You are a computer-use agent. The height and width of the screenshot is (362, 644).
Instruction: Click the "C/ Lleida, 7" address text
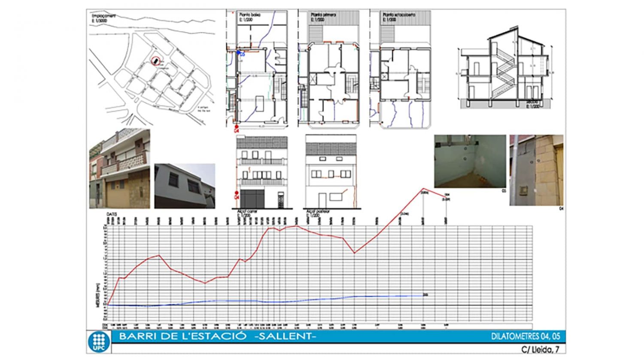pos(540,350)
